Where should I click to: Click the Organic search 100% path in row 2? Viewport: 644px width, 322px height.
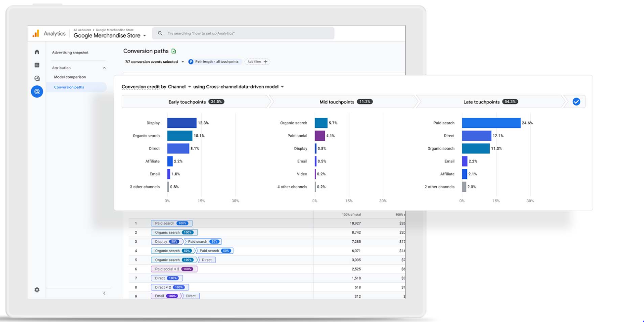click(x=174, y=232)
